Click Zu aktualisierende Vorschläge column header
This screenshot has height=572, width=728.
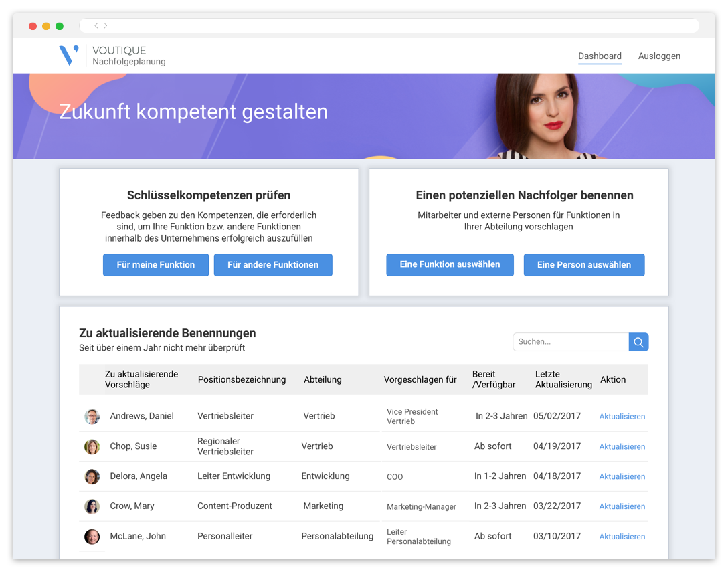pos(141,380)
